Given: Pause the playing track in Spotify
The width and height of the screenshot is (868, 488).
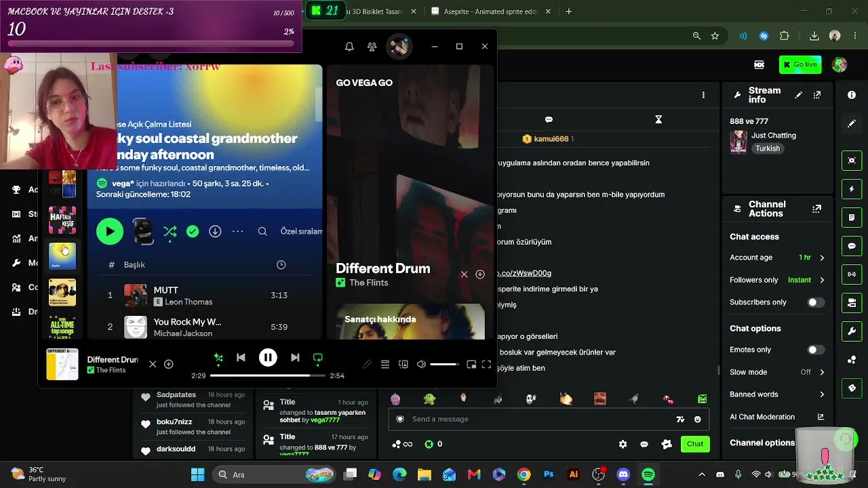Looking at the screenshot, I should coord(268,357).
